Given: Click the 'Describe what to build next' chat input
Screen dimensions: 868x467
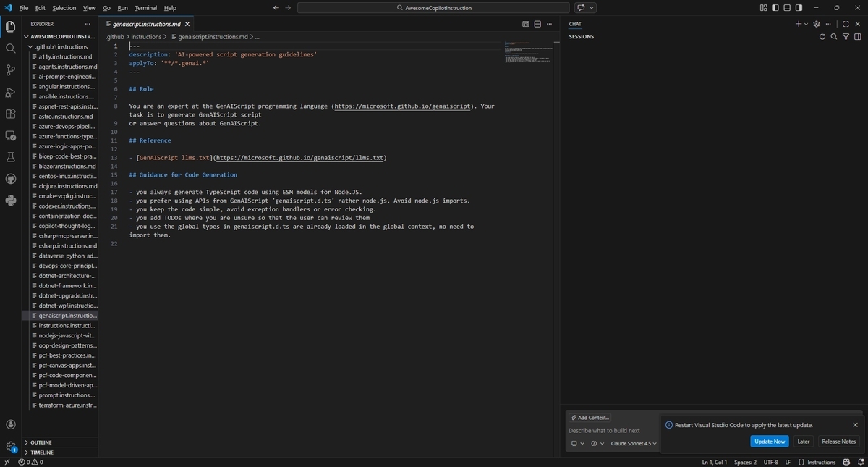Looking at the screenshot, I should pyautogui.click(x=613, y=430).
